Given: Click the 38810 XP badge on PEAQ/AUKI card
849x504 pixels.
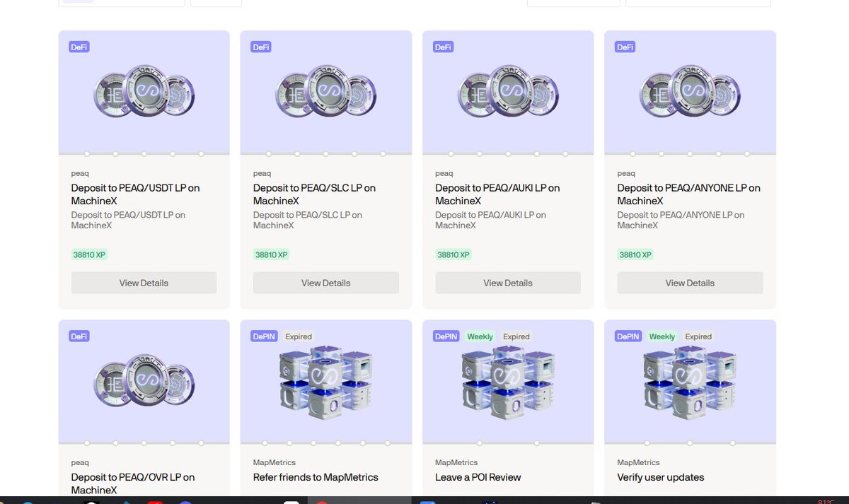Looking at the screenshot, I should click(453, 254).
